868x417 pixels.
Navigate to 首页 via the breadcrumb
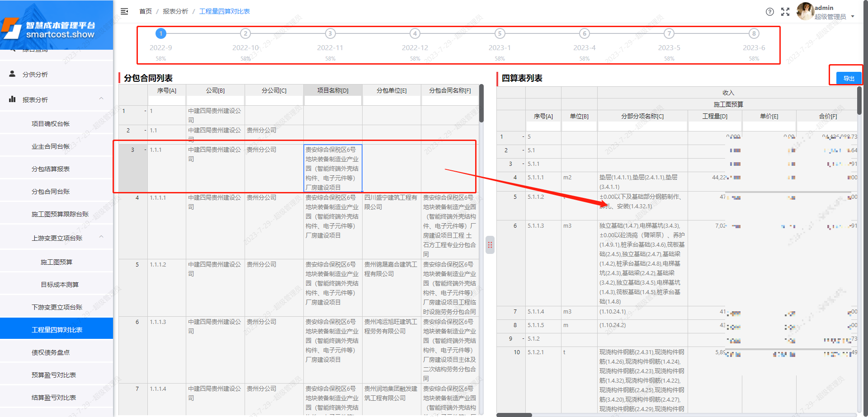145,11
